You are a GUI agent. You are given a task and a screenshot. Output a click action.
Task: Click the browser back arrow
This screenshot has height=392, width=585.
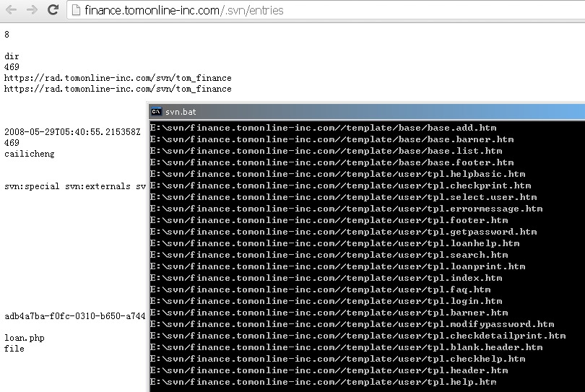tap(11, 9)
